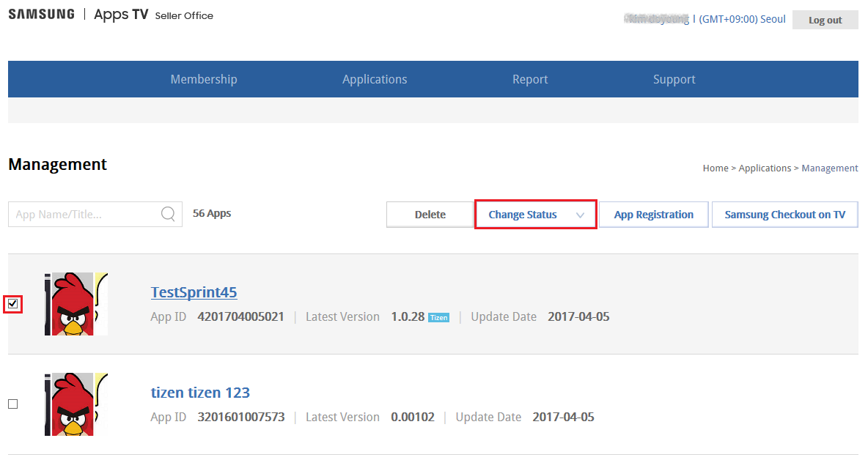
Task: Click the Log out button
Action: (x=825, y=20)
